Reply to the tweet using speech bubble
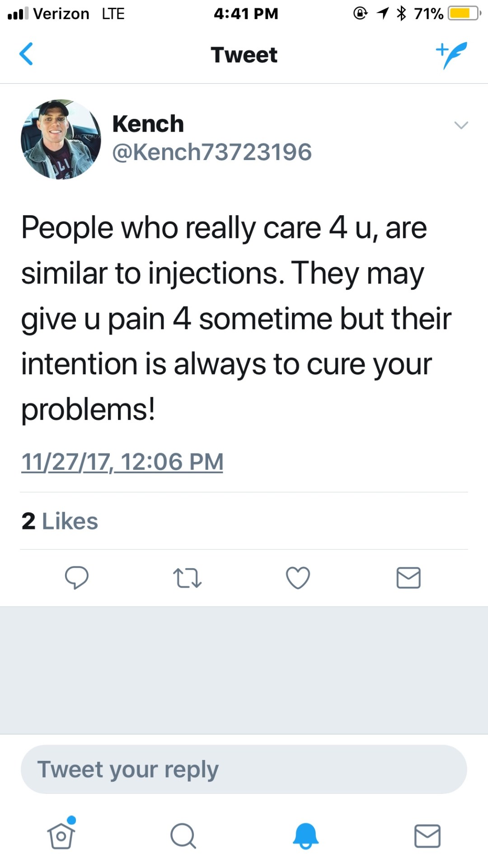This screenshot has height=868, width=488. coord(77,578)
